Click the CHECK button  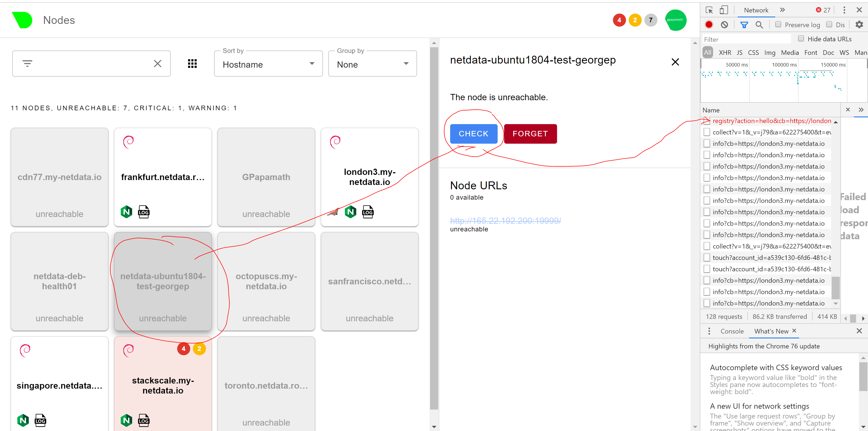pos(473,134)
